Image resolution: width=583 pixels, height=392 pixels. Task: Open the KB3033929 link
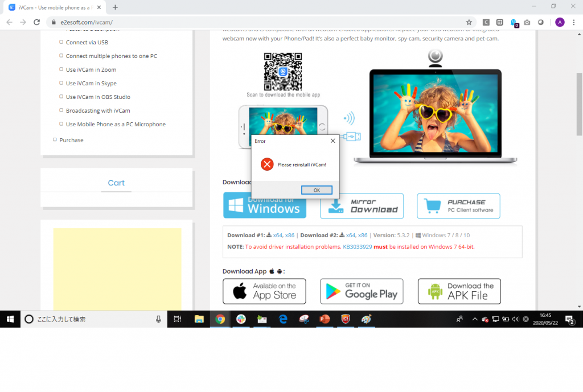coord(357,247)
